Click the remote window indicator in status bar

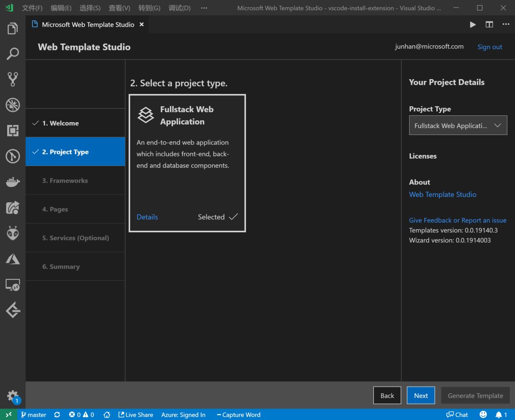(9, 415)
